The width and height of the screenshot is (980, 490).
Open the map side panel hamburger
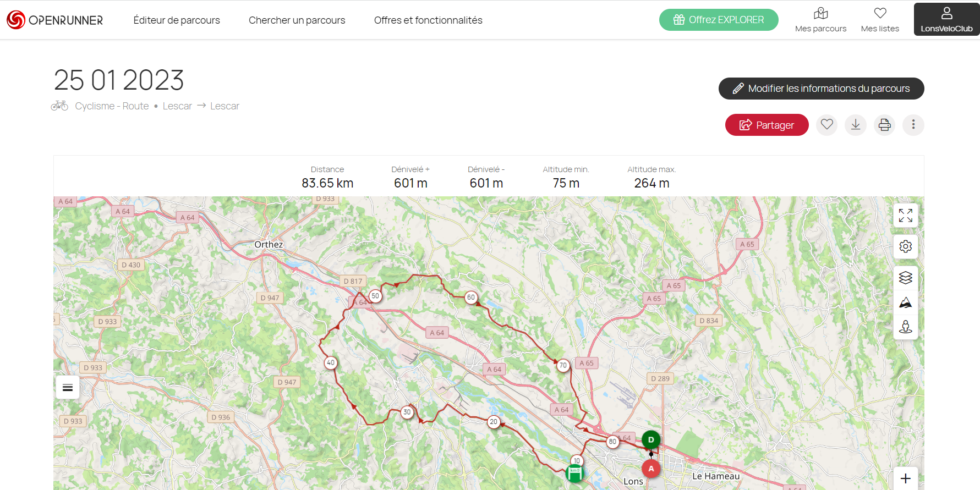coord(68,388)
